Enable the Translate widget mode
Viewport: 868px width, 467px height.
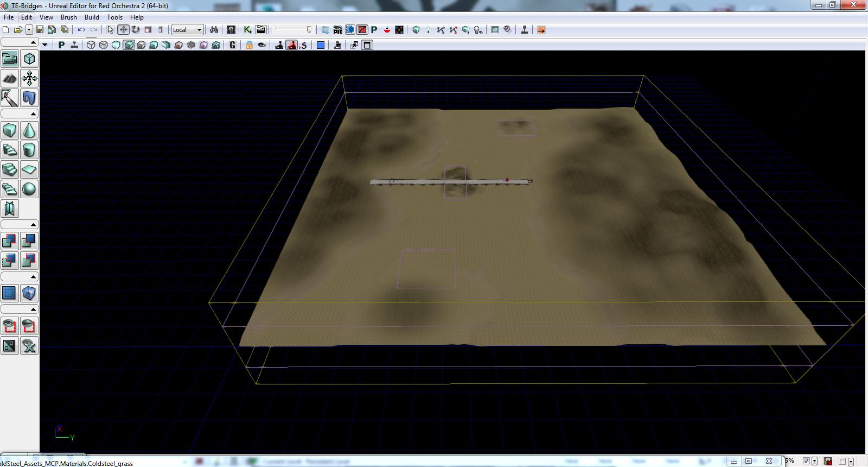pos(124,30)
